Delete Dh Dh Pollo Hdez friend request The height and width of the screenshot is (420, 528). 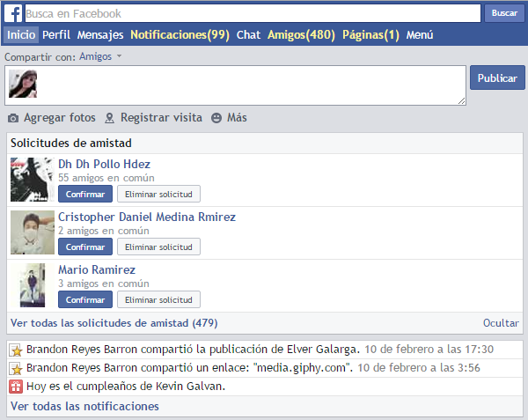coord(158,194)
